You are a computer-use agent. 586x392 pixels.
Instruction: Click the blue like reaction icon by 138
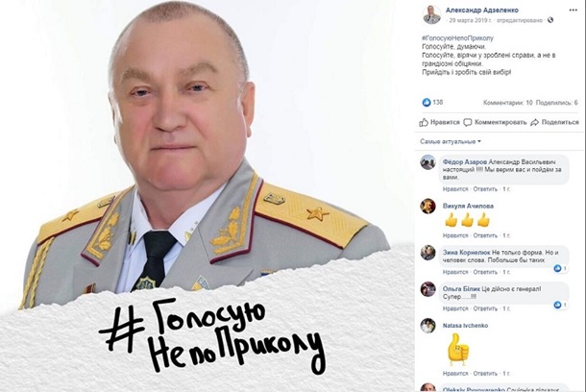427,102
